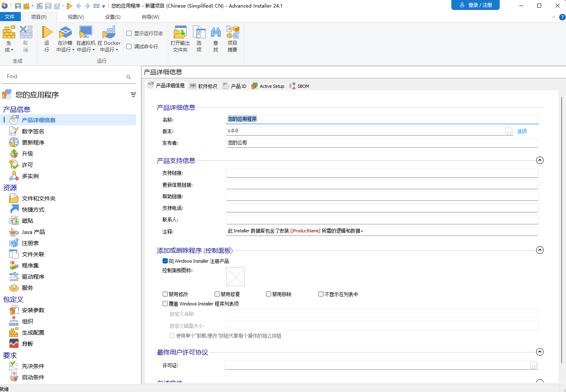Click the 打开输出文件夹 icon
Viewport: 566px width, 392px height.
click(180, 32)
